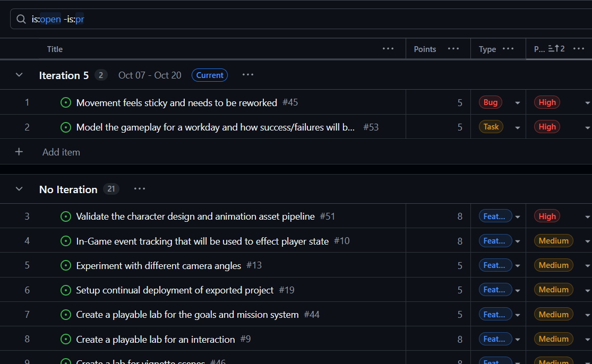Collapse the No Iteration group
592x364 pixels.
[x=19, y=189]
